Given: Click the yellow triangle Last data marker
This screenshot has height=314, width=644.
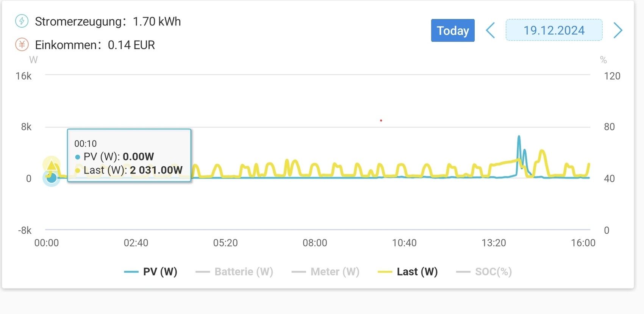Looking at the screenshot, I should (x=52, y=165).
